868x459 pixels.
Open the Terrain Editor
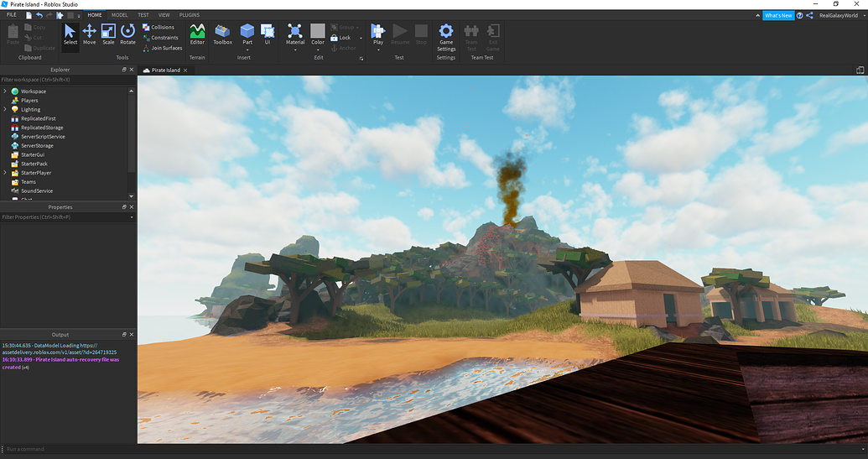(x=197, y=34)
